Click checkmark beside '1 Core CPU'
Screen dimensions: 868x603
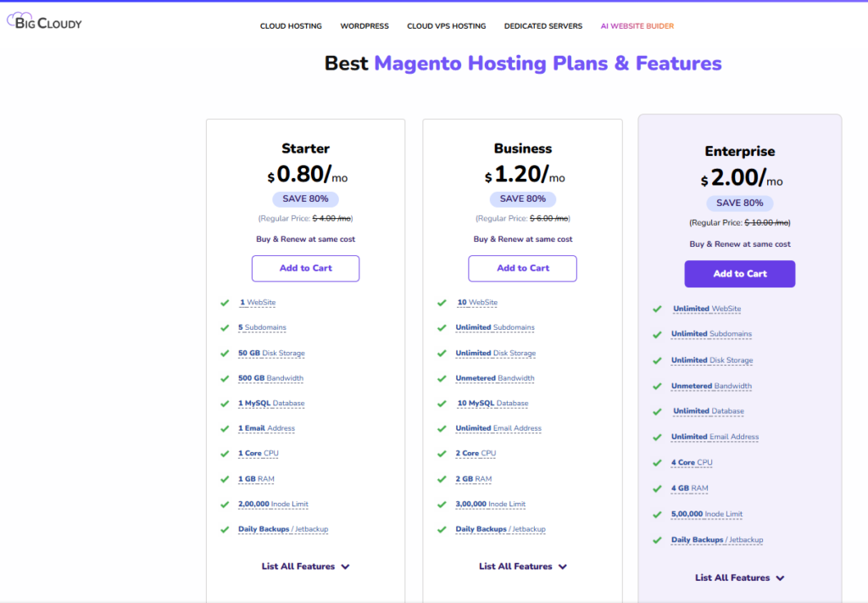tap(225, 454)
